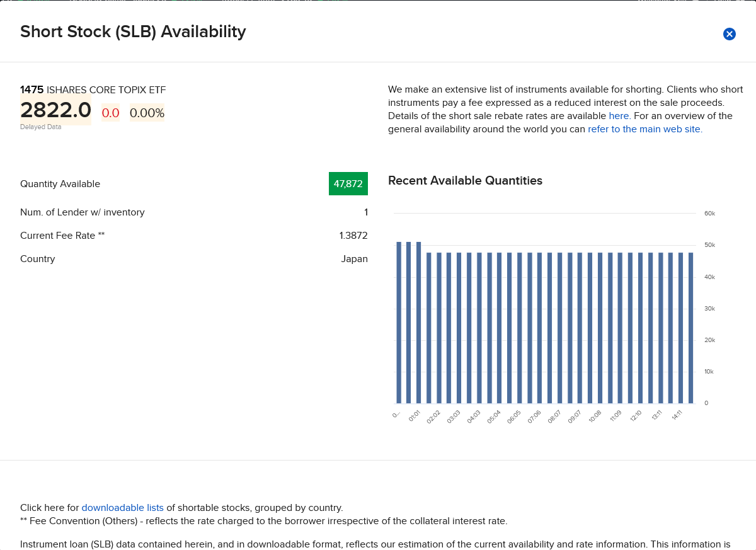Image resolution: width=756 pixels, height=550 pixels.
Task: Click the red 0.0 price change value
Action: point(110,113)
